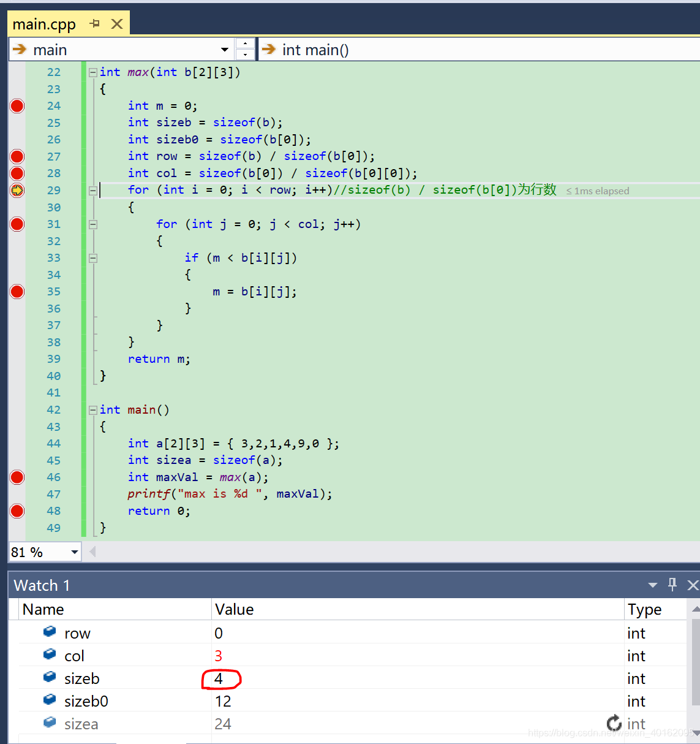This screenshot has width=700, height=744.
Task: Collapse the if block at line 33
Action: [93, 258]
